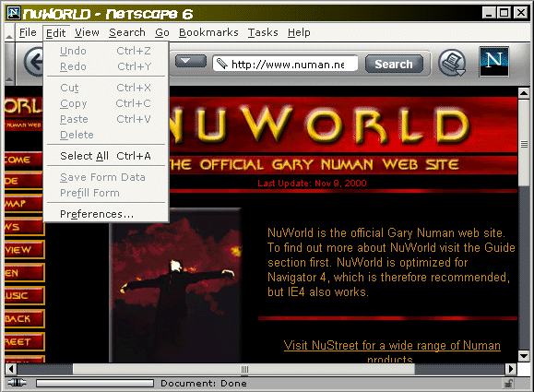
Task: Click the Netscape icon in title bar
Action: (14, 13)
